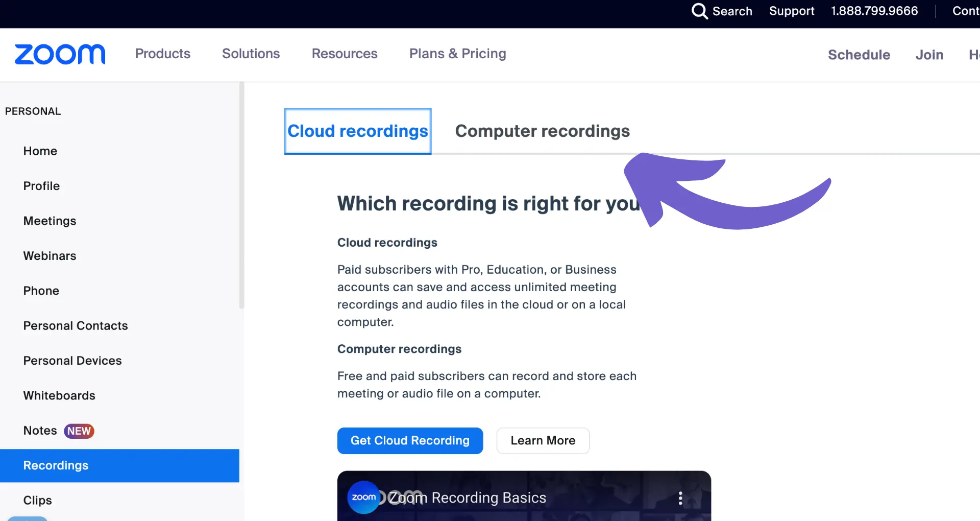
Task: Open the Solutions menu
Action: click(x=251, y=54)
